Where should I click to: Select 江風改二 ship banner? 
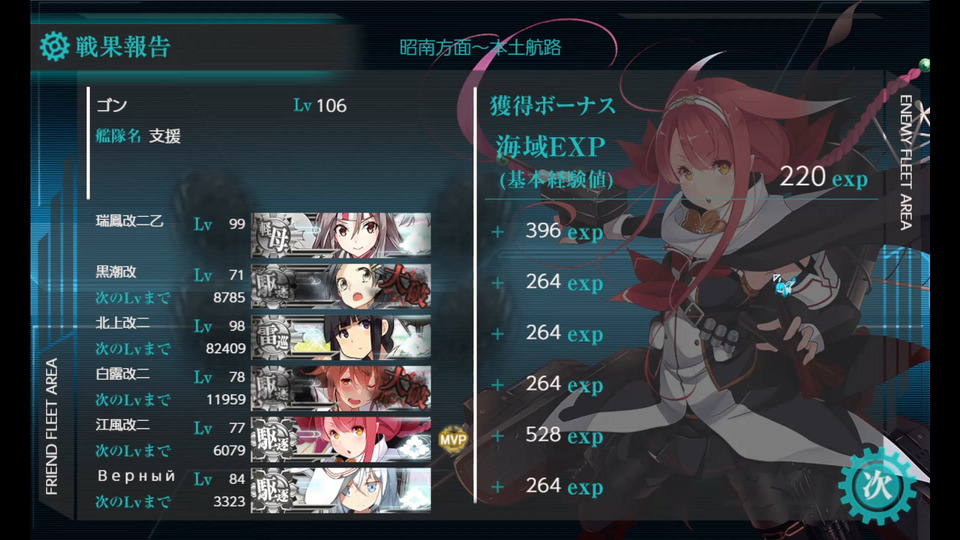pyautogui.click(x=341, y=439)
